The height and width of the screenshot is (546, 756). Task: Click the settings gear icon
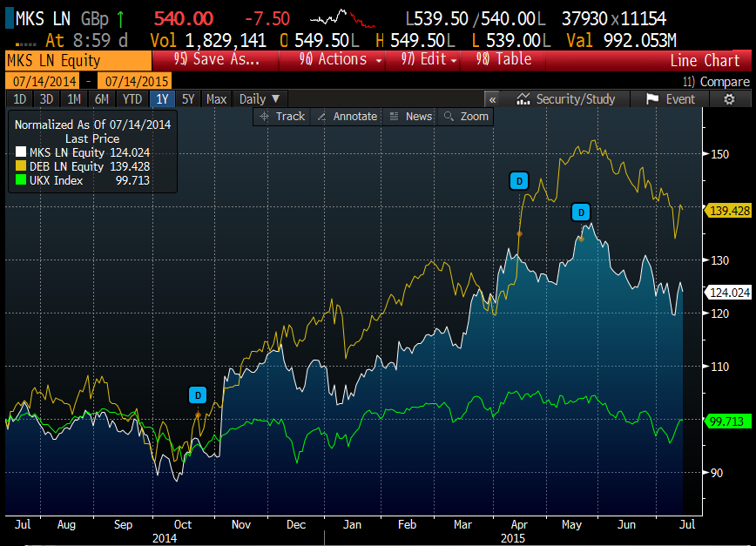[729, 99]
